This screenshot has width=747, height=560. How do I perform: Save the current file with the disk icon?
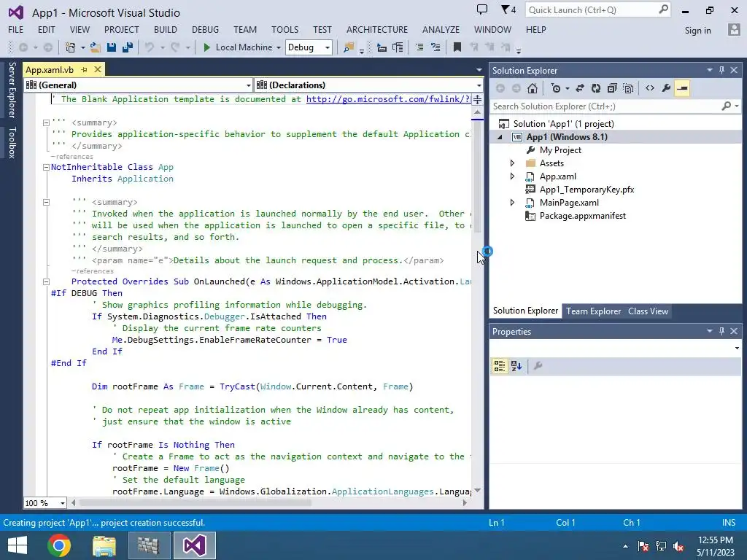tap(112, 47)
